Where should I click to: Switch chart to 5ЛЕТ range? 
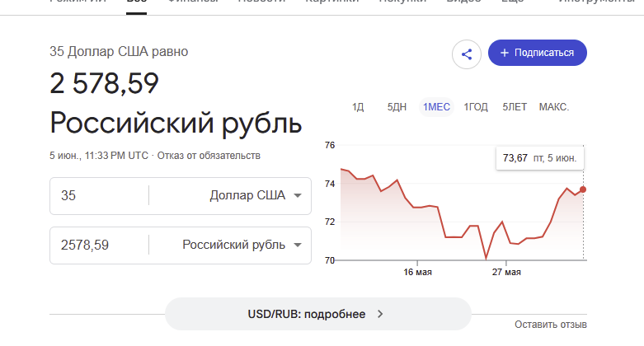(x=515, y=107)
